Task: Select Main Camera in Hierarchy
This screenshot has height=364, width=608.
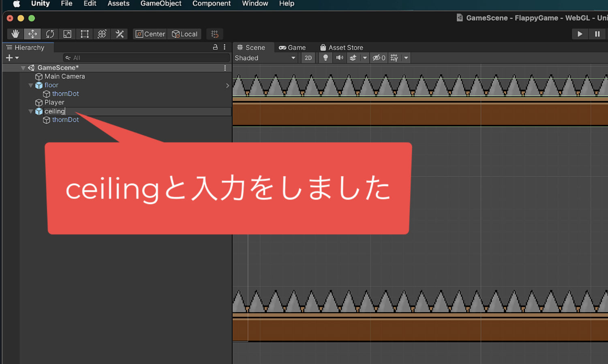Action: pyautogui.click(x=65, y=77)
